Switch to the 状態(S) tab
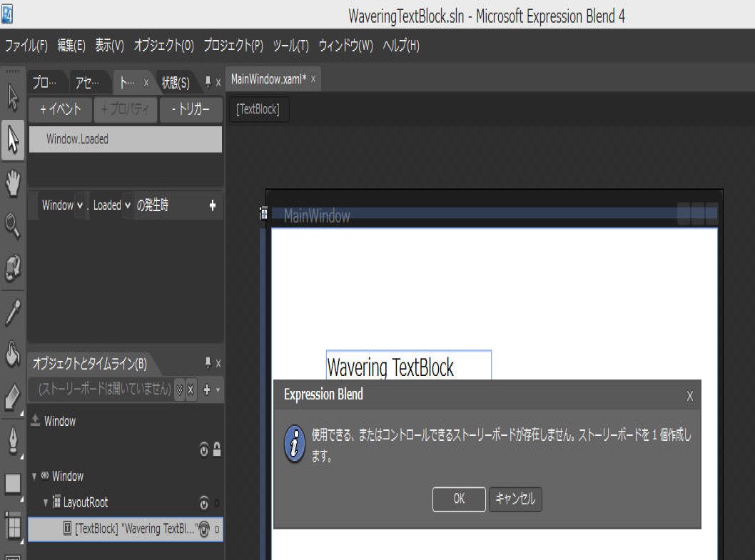 point(176,83)
